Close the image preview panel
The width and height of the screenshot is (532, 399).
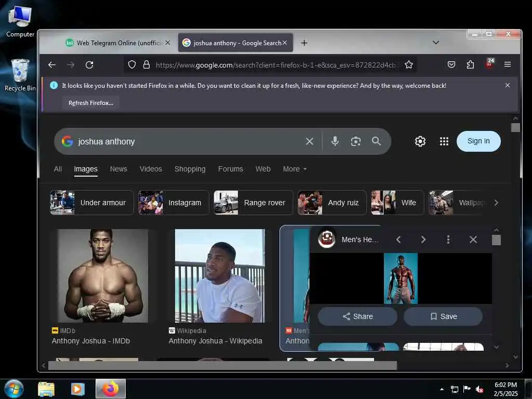(x=473, y=240)
